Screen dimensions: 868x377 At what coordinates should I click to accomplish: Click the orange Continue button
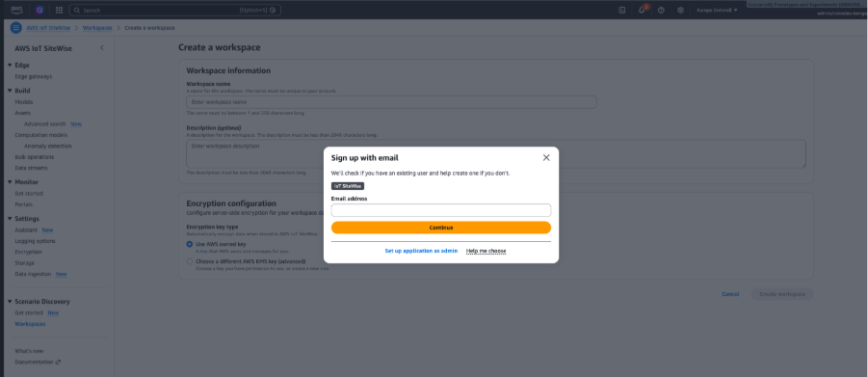point(441,228)
